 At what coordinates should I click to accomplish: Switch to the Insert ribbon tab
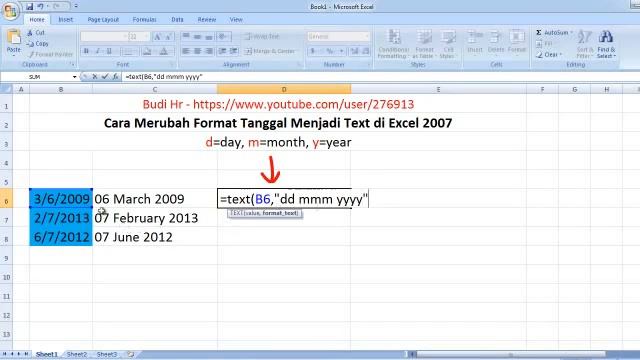[x=65, y=20]
